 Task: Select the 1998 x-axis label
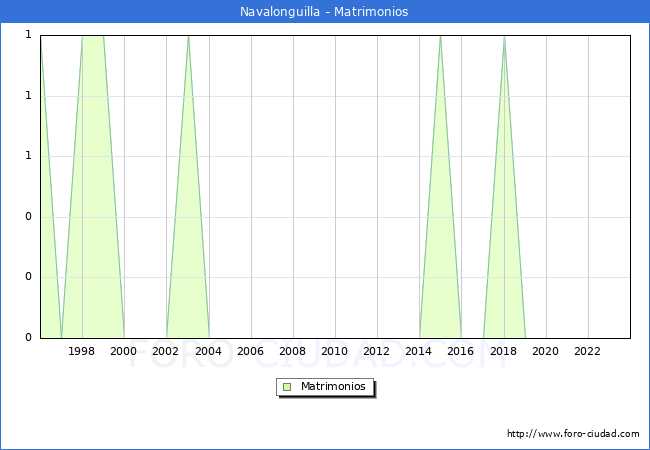82,351
